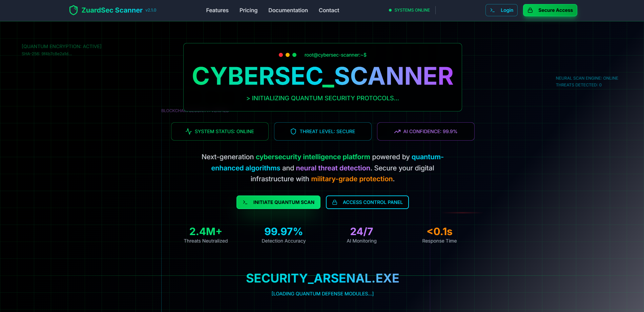Screen dimensions: 644x312
Task: Toggle the red terminal window dot
Action: pos(281,55)
